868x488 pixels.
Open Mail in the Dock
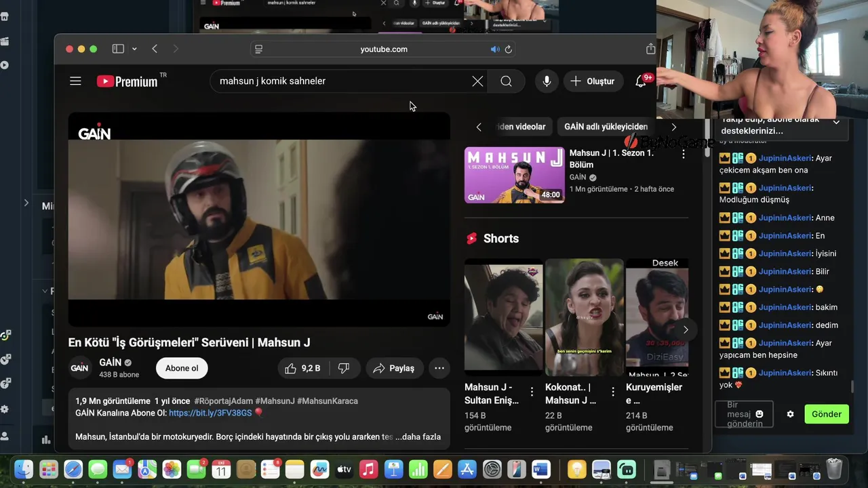click(x=123, y=469)
